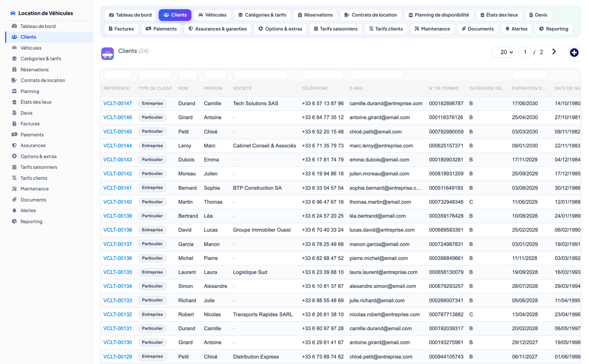Screen dimensions: 589x364
Task: Open client reference VCLT-00147
Action: point(118,103)
